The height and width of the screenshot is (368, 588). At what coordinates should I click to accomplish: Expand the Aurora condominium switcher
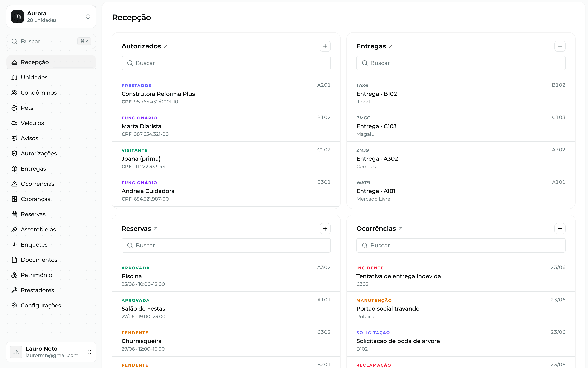pos(51,17)
